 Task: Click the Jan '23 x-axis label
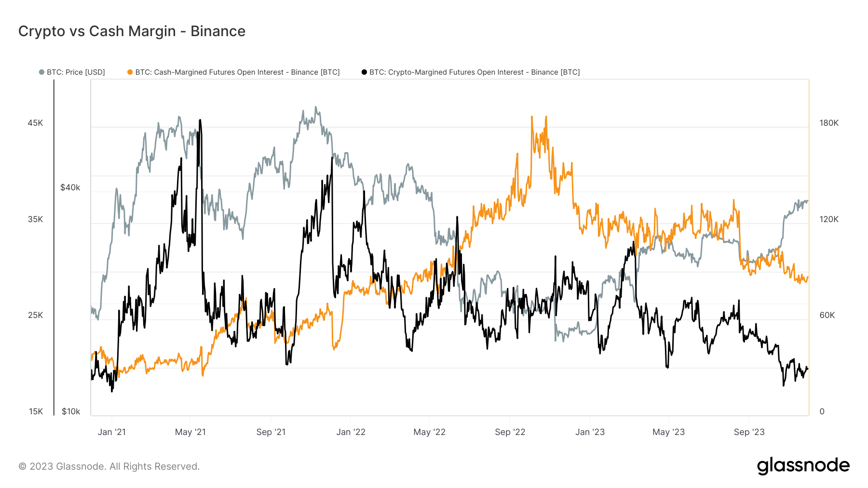[590, 432]
